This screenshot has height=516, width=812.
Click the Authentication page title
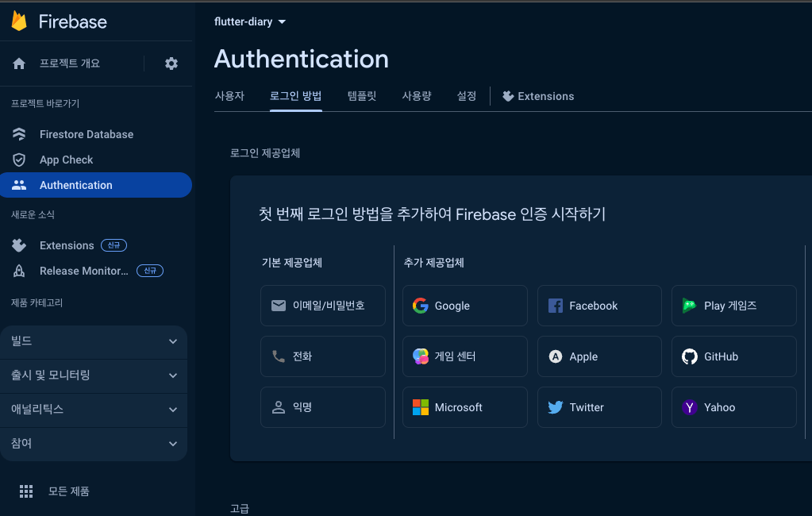tap(302, 59)
